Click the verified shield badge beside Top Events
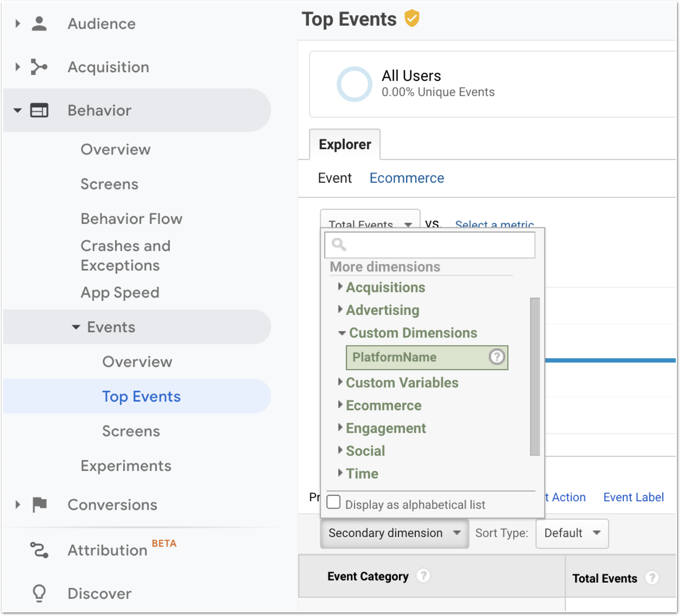The width and height of the screenshot is (680, 616). point(412,18)
